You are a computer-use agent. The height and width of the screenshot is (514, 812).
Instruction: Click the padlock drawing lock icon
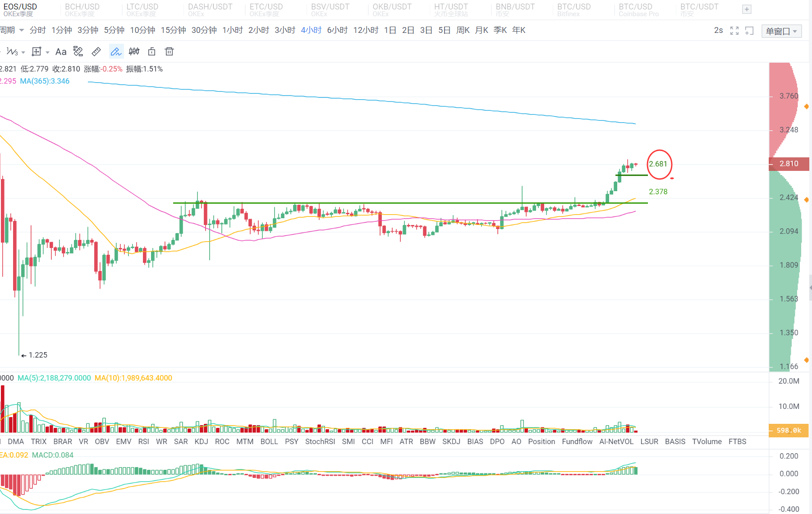tap(152, 52)
